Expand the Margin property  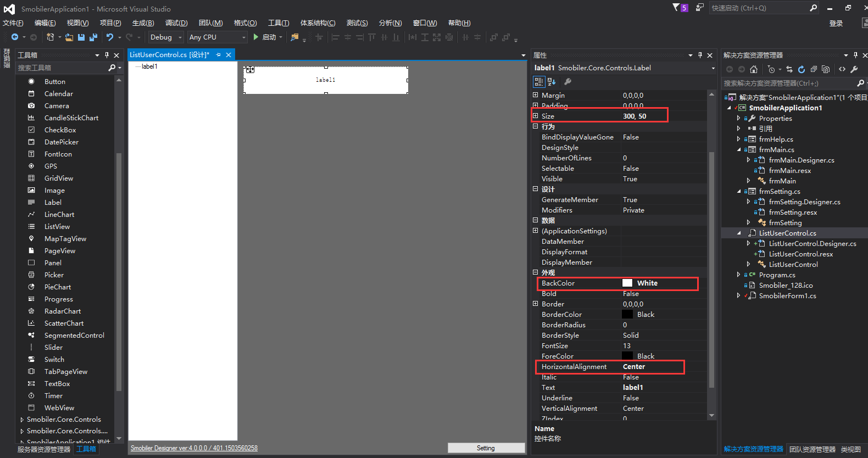coord(536,95)
